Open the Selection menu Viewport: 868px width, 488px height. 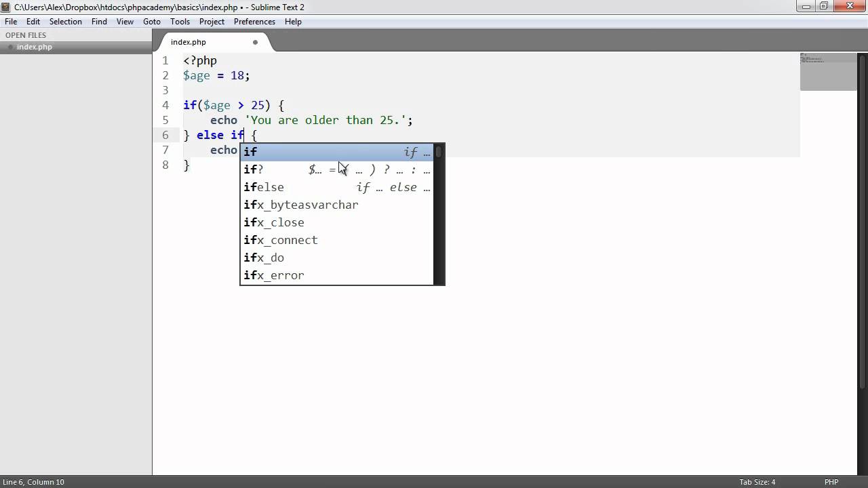[66, 22]
